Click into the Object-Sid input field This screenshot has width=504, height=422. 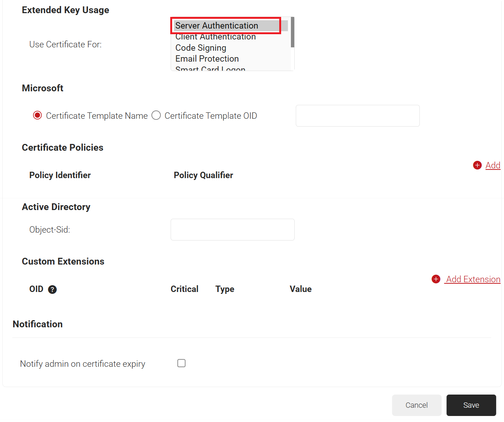[232, 230]
